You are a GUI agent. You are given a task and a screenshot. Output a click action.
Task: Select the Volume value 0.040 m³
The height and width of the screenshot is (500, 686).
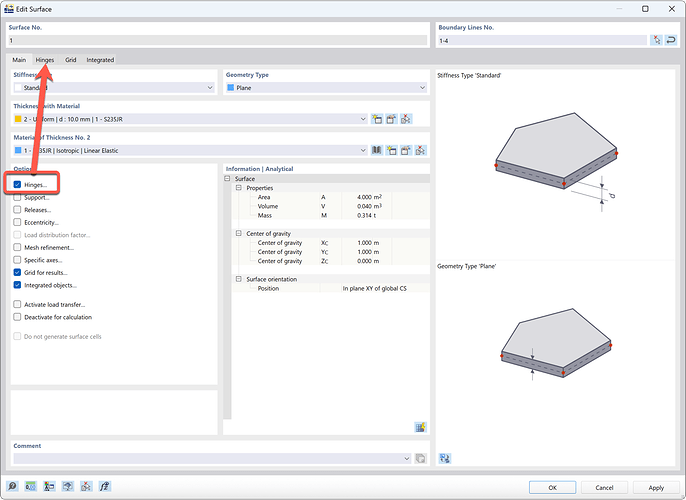[x=369, y=206]
